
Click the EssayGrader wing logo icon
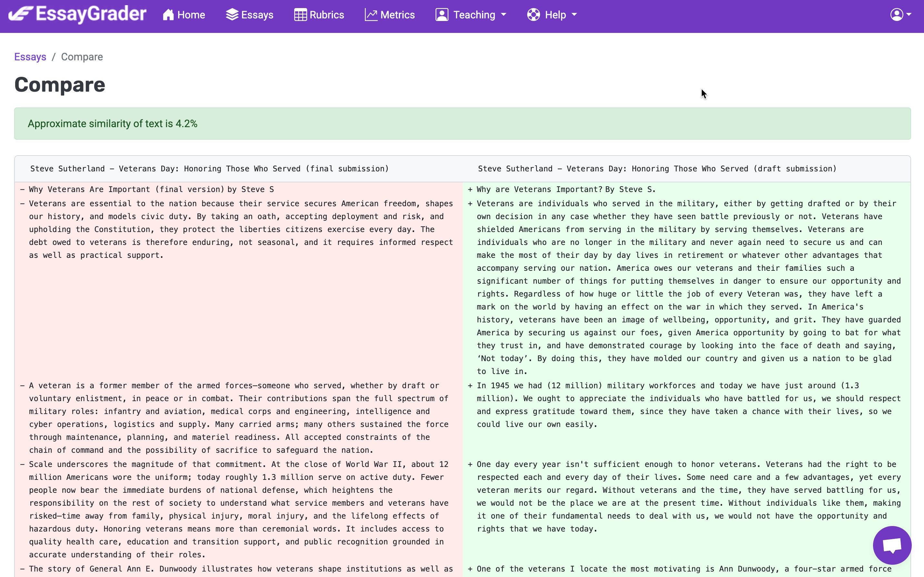[21, 14]
